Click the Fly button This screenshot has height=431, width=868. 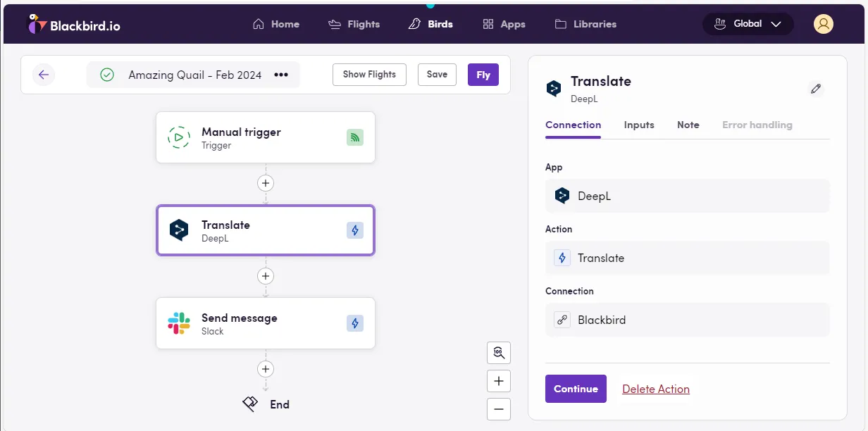[x=483, y=74]
